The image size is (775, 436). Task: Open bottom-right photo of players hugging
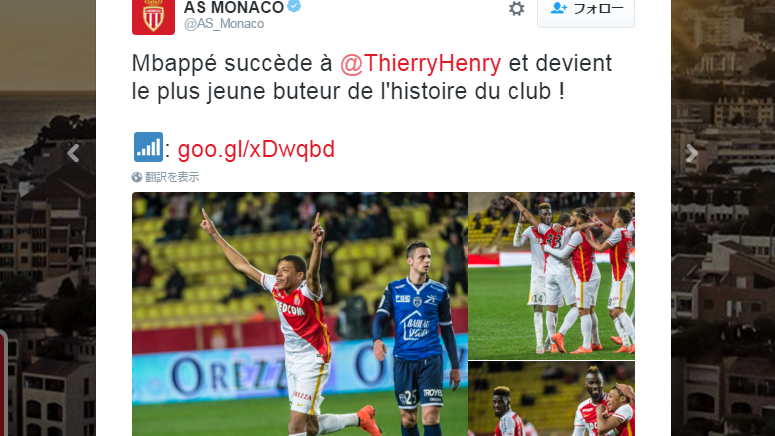tap(552, 398)
